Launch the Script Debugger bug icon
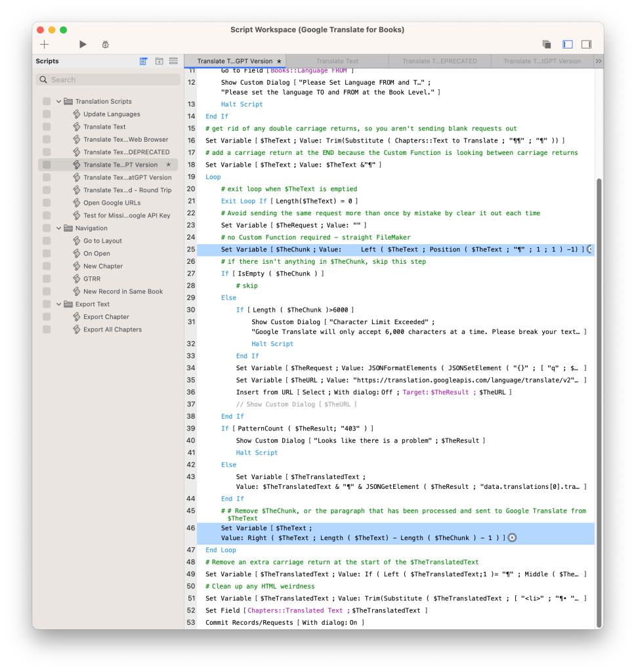This screenshot has height=672, width=636. coord(105,45)
